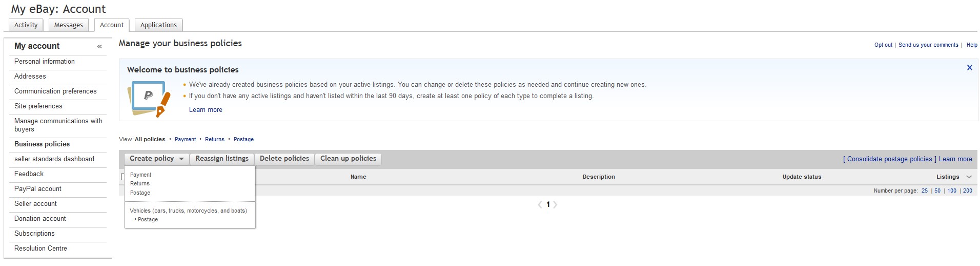Image resolution: width=980 pixels, height=266 pixels.
Task: Click the Reassign listings button
Action: click(x=222, y=159)
